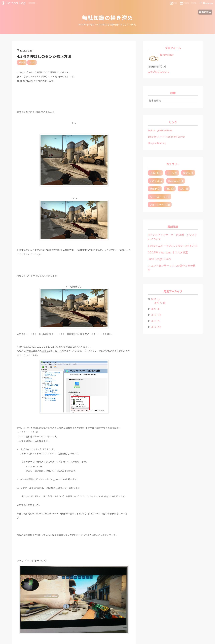Open recent post Juan Deagの元ネタ
Screen dimensions: 215x644
(159, 259)
